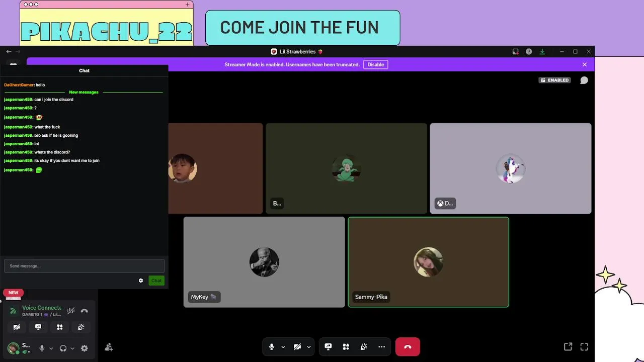Open user settings gear icon
This screenshot has width=644, height=362.
coord(84,348)
